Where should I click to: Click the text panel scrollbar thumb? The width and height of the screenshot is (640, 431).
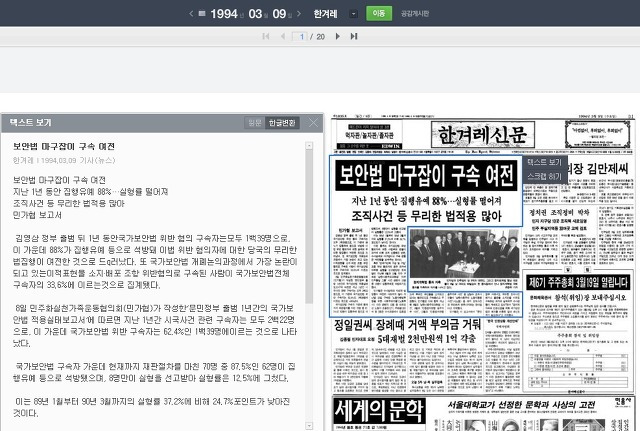pyautogui.click(x=309, y=227)
